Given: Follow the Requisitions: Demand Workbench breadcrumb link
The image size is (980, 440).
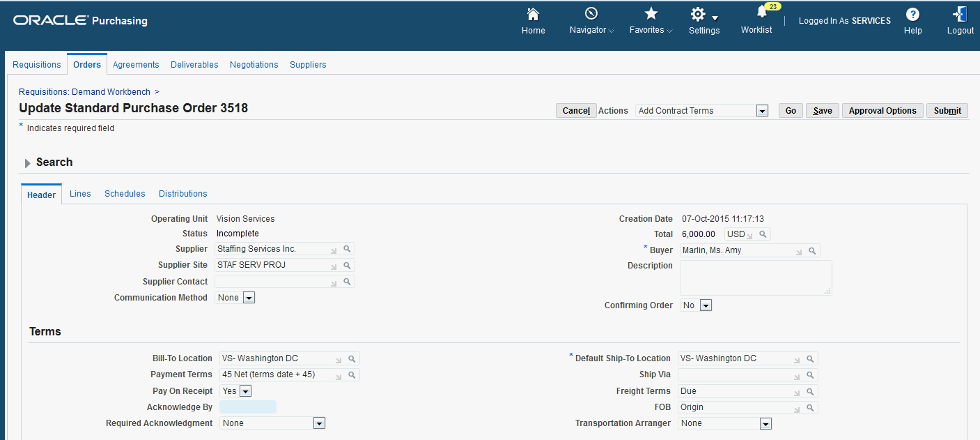Looking at the screenshot, I should pos(84,92).
